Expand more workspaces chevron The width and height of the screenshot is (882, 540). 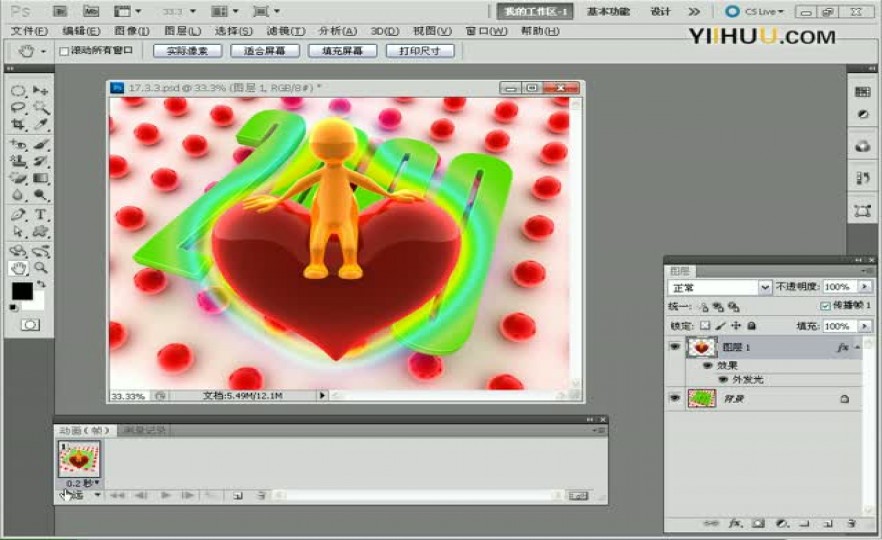click(x=694, y=11)
